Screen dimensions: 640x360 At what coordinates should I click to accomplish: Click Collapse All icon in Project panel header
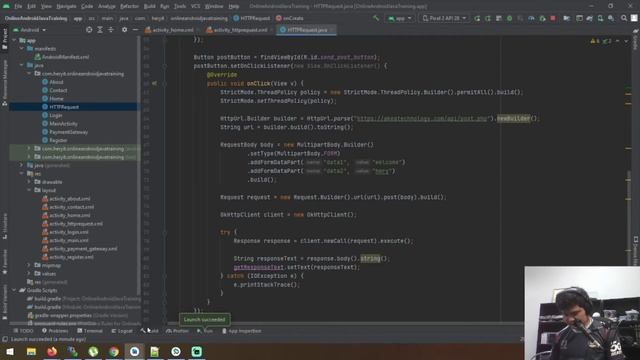[111, 30]
